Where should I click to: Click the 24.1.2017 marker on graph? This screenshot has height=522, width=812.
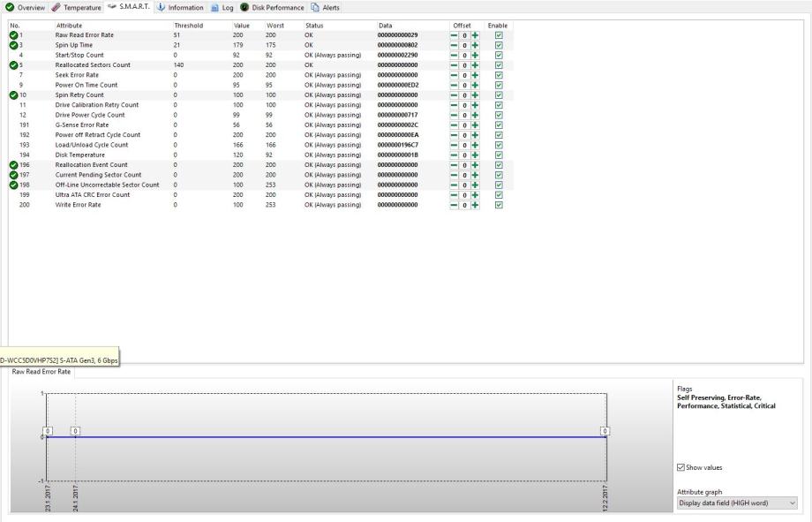pos(76,431)
